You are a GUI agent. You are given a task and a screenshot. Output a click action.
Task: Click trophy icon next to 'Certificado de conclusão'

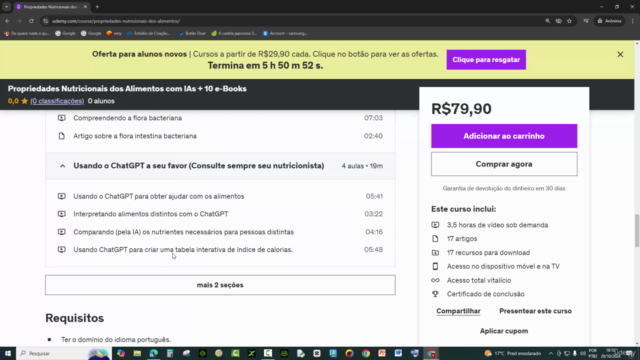[435, 294]
